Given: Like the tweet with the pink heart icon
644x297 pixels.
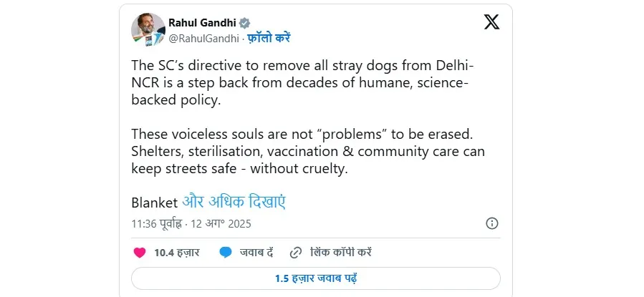Looking at the screenshot, I should (x=140, y=252).
